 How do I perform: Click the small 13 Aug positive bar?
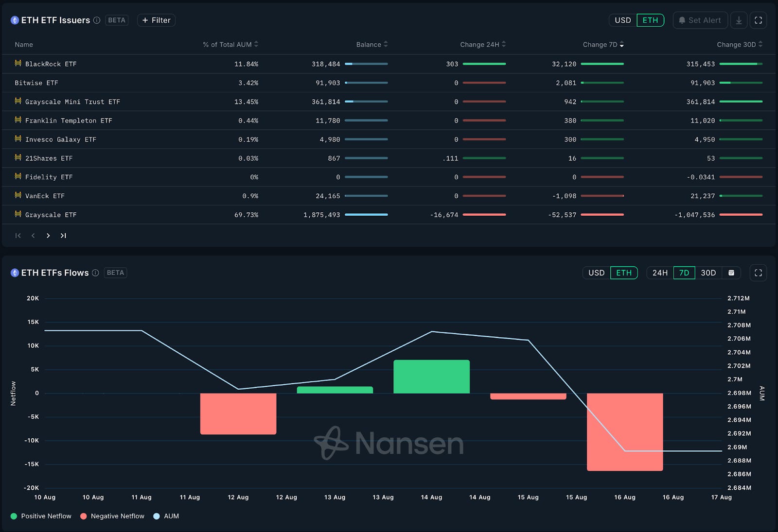[335, 390]
